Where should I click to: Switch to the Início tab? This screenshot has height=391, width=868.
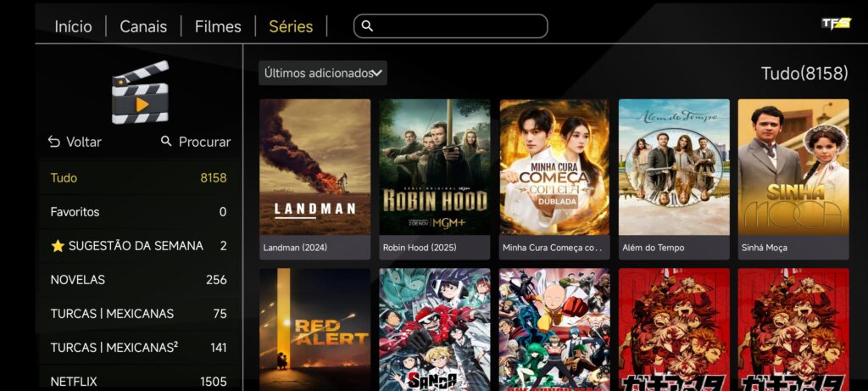(73, 26)
